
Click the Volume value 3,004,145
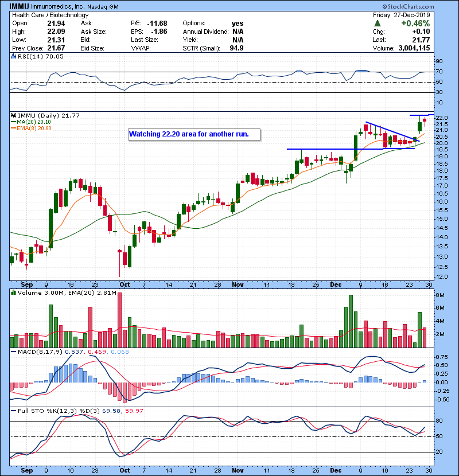(x=414, y=48)
